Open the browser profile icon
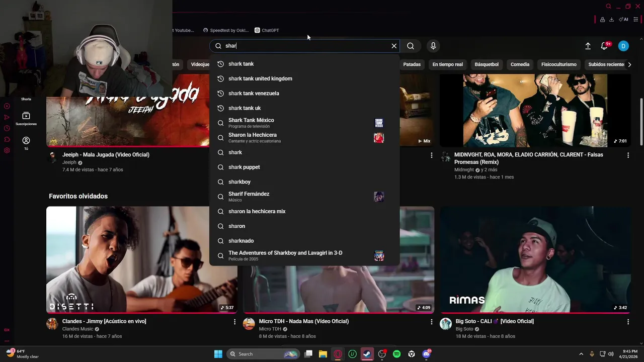 pyautogui.click(x=602, y=20)
